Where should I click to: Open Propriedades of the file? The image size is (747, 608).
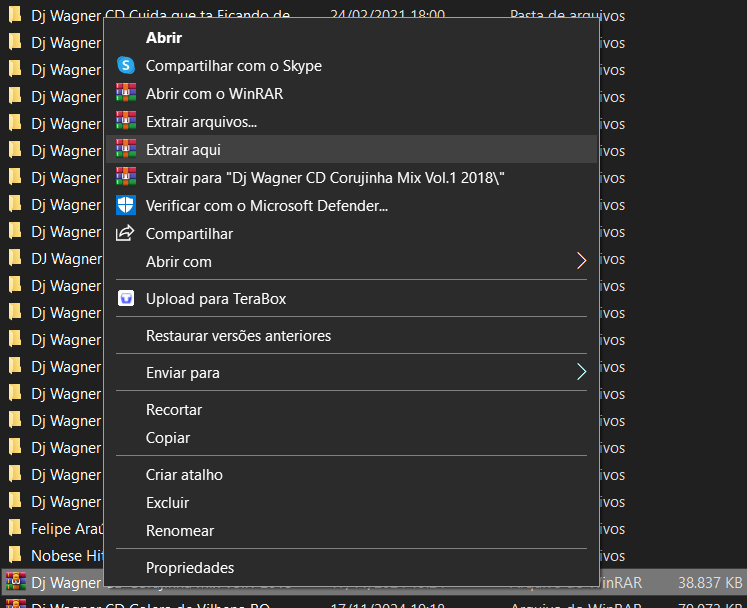click(190, 568)
